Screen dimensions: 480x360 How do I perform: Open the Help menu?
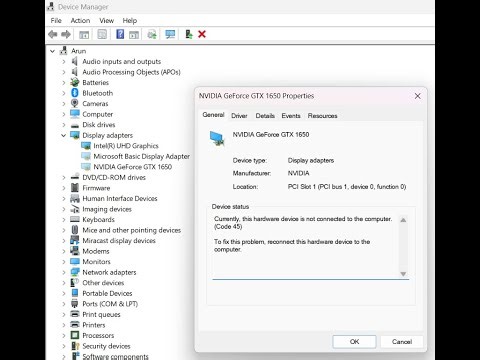(130, 21)
